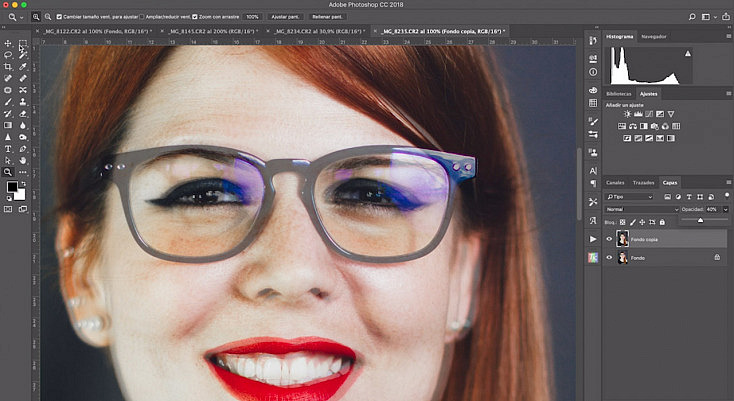Toggle lock image pixels brush icon
The image size is (734, 401).
click(633, 222)
